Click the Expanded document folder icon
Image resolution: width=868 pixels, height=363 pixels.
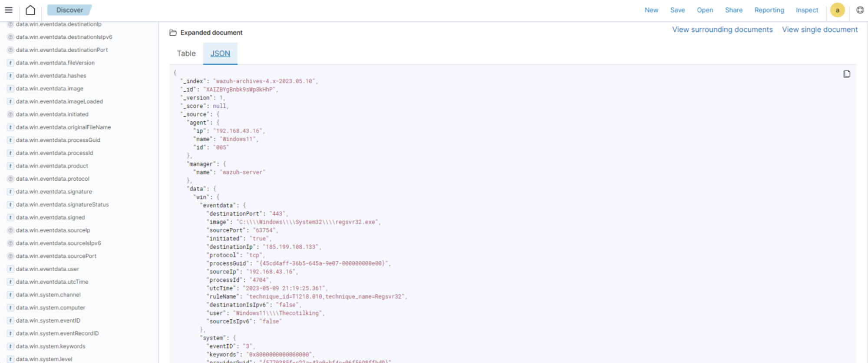(173, 33)
